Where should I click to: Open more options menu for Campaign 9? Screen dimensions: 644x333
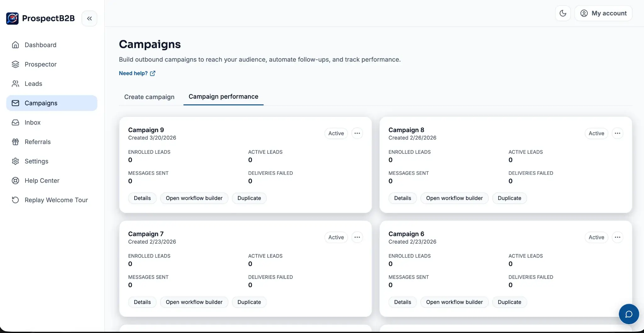pos(357,133)
